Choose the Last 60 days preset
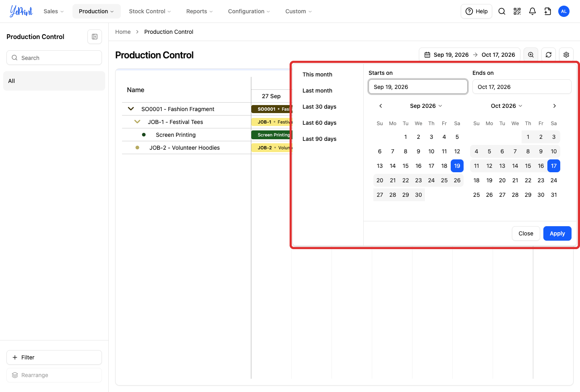 click(319, 123)
